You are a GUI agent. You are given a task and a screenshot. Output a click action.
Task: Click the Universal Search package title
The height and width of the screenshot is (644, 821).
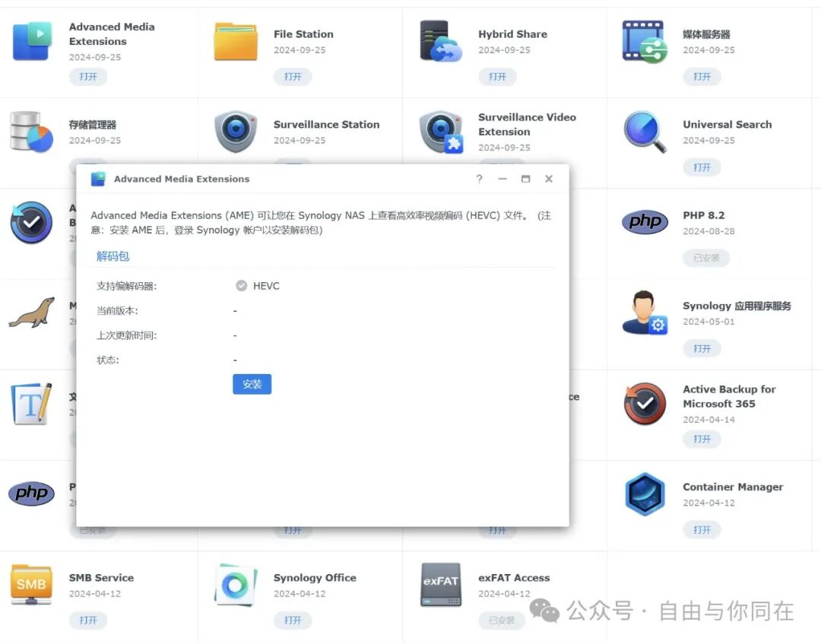click(x=727, y=125)
